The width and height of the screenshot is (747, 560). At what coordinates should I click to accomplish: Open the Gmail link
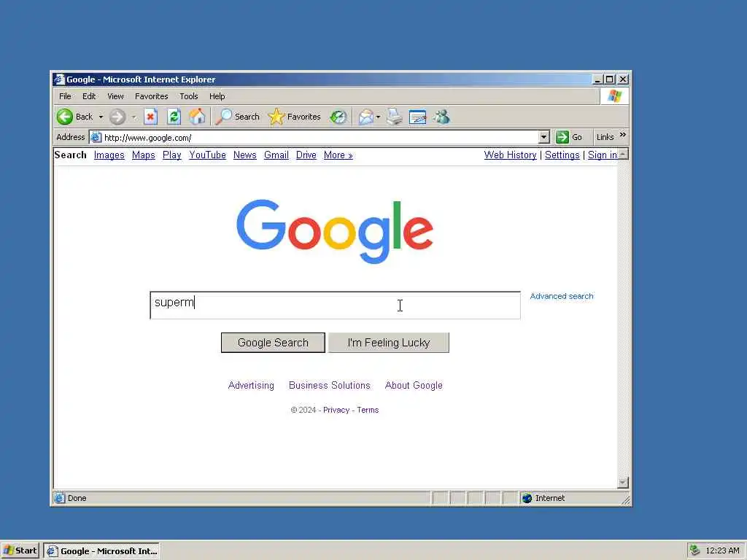pos(276,155)
